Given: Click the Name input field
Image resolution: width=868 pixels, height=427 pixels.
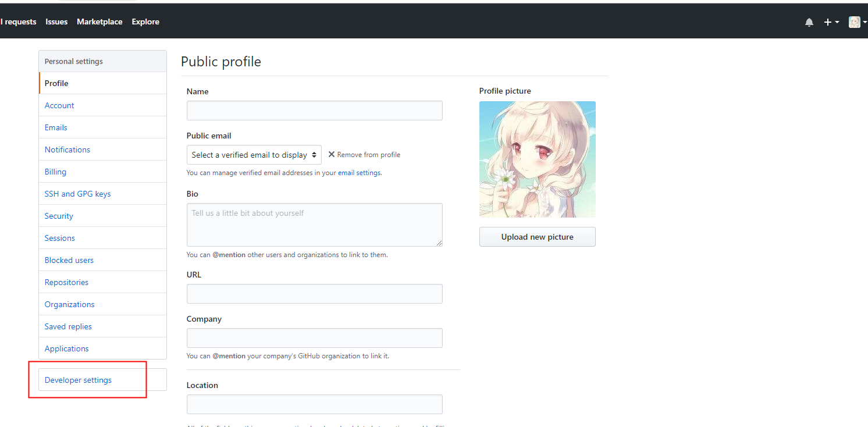Looking at the screenshot, I should (314, 110).
